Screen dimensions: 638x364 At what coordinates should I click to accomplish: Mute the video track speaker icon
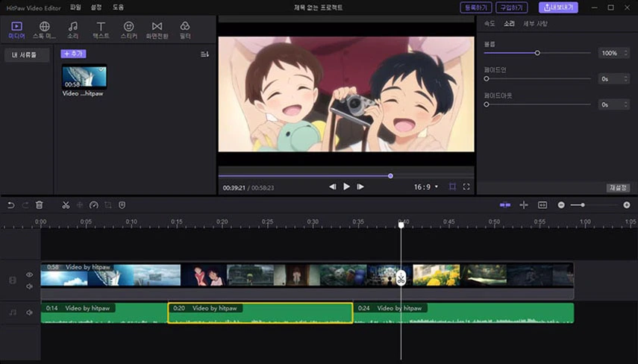[29, 286]
